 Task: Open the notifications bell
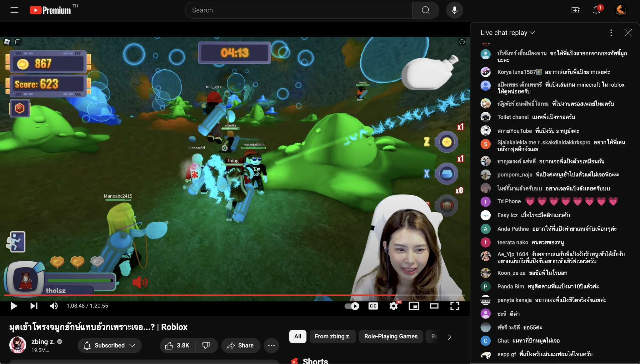coord(596,10)
